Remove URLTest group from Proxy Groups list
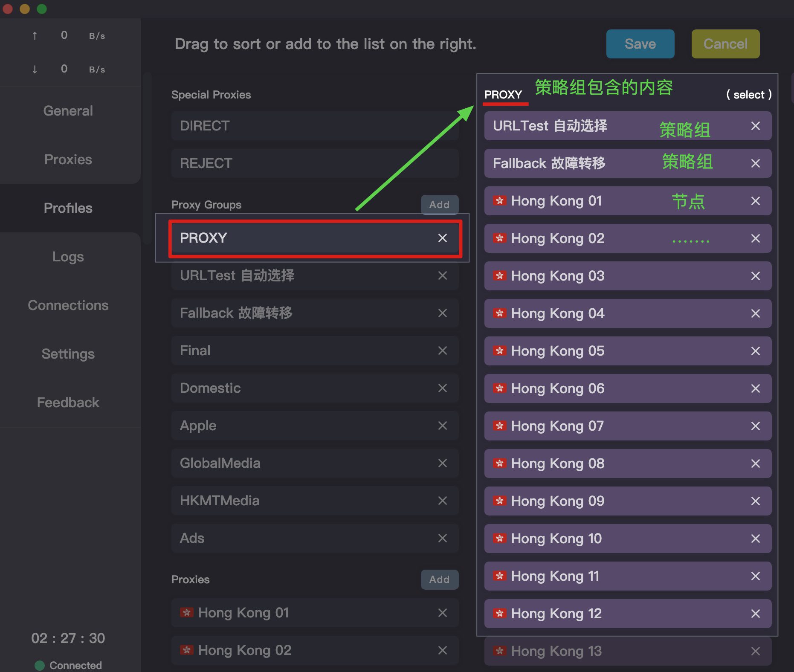The width and height of the screenshot is (794, 672). (x=442, y=275)
